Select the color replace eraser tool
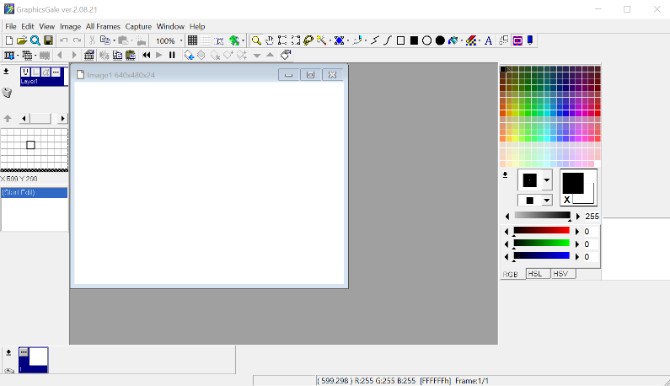This screenshot has height=386, width=670. click(x=471, y=41)
